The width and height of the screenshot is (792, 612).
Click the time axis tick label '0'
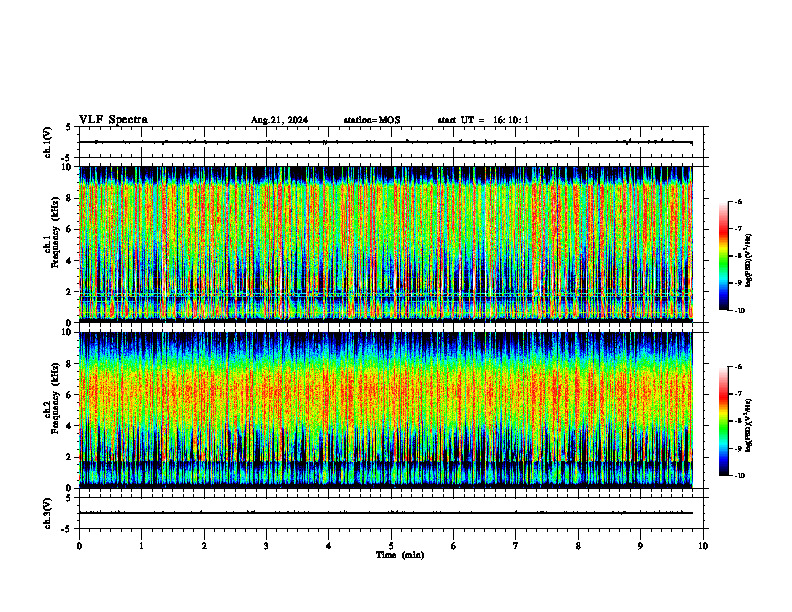tap(79, 546)
